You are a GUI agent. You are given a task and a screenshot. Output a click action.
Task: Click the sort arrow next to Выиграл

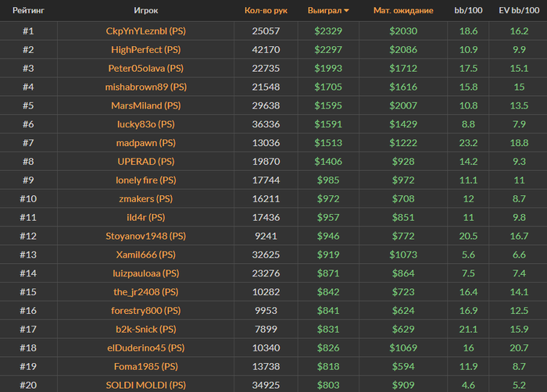346,11
